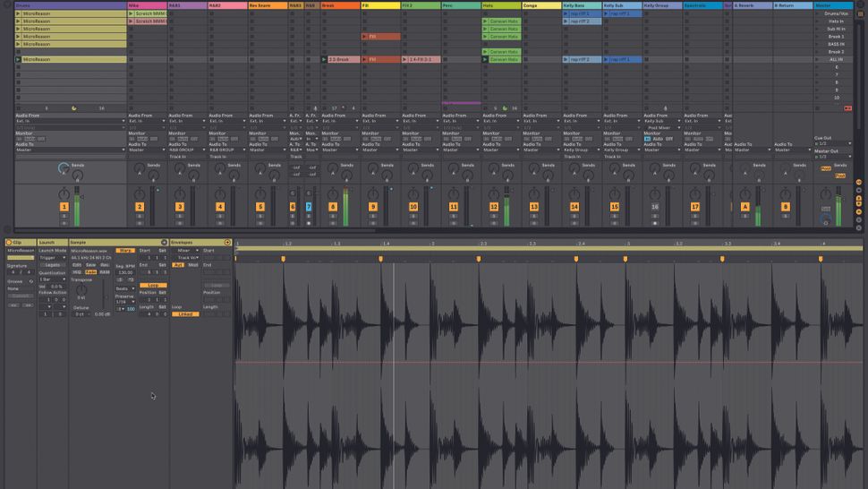Launch the rap riff 2 clip in second row

tap(566, 21)
